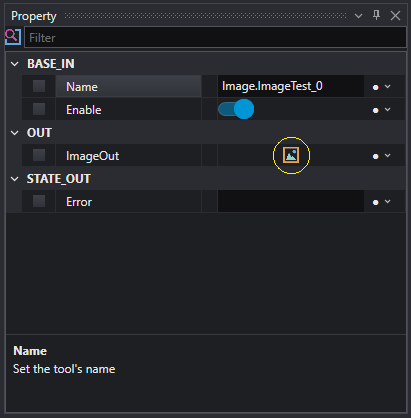
Task: Tick the checkbox beside Enable
Action: tap(39, 109)
